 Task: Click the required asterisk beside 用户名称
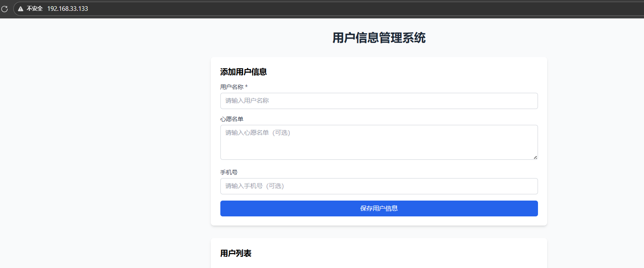(246, 87)
